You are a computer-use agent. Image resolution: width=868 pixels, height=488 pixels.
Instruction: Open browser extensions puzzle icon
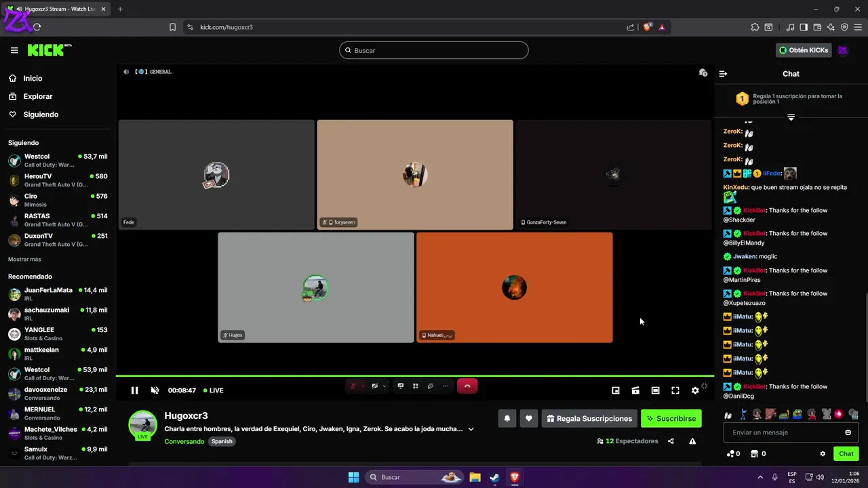pos(755,27)
